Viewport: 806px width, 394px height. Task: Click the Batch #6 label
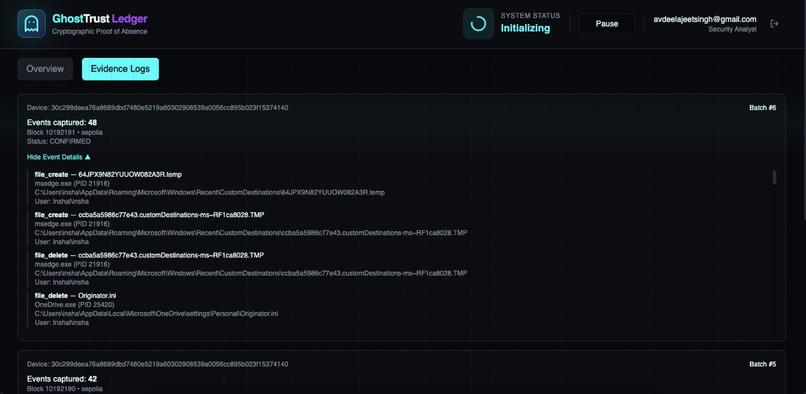point(762,108)
